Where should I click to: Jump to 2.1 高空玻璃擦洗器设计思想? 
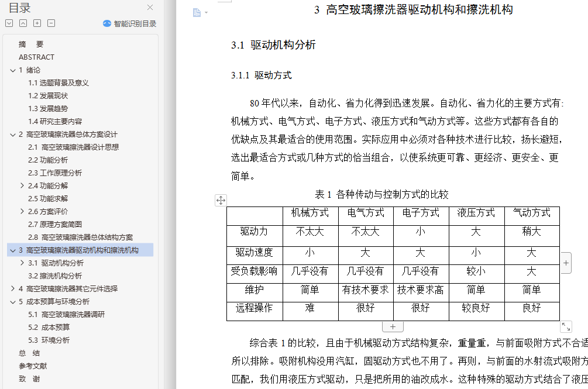[74, 147]
